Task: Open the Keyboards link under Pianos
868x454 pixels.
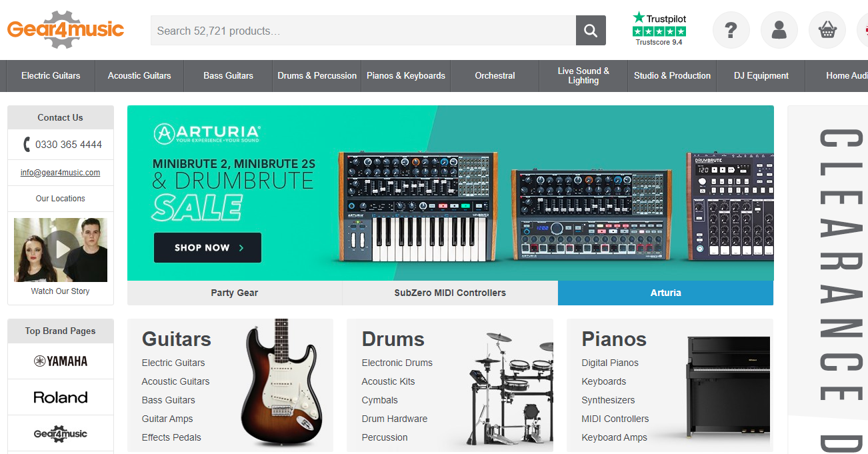Action: click(x=604, y=381)
